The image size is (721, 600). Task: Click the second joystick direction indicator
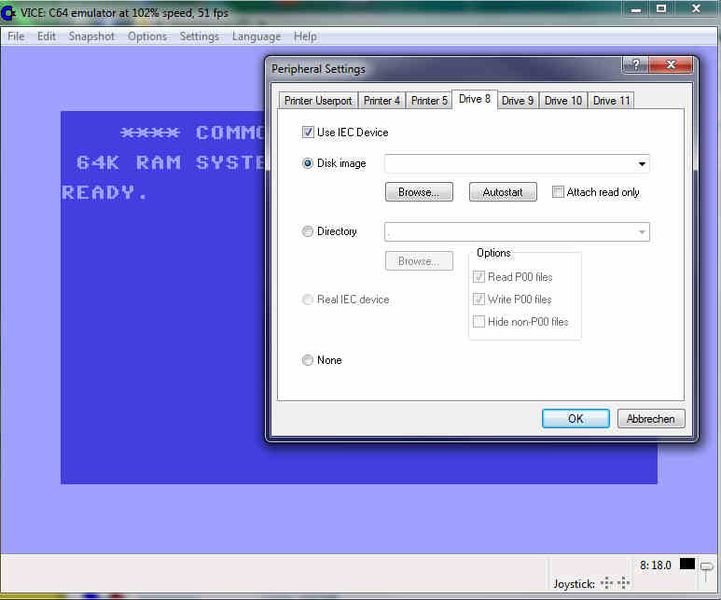point(623,583)
